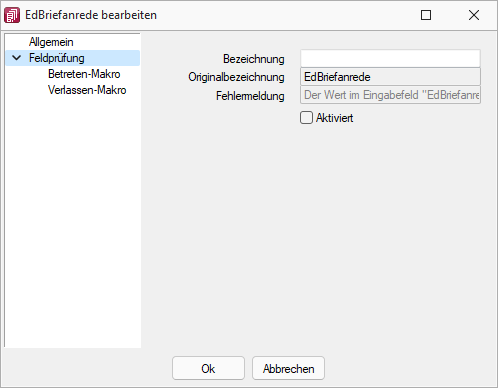
Task: Click the red application icon in title bar
Action: pos(12,15)
